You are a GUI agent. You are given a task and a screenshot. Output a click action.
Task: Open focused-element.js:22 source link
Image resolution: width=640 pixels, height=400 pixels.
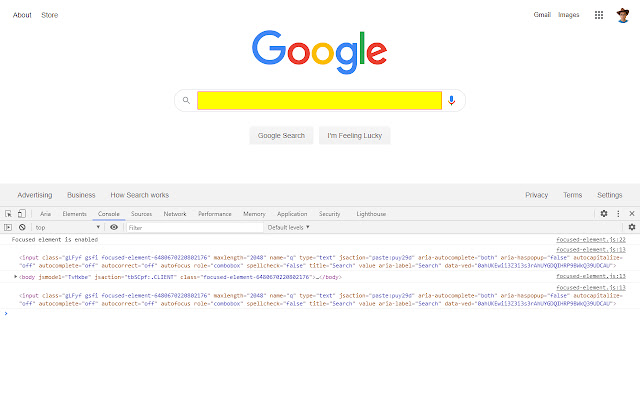coord(591,240)
